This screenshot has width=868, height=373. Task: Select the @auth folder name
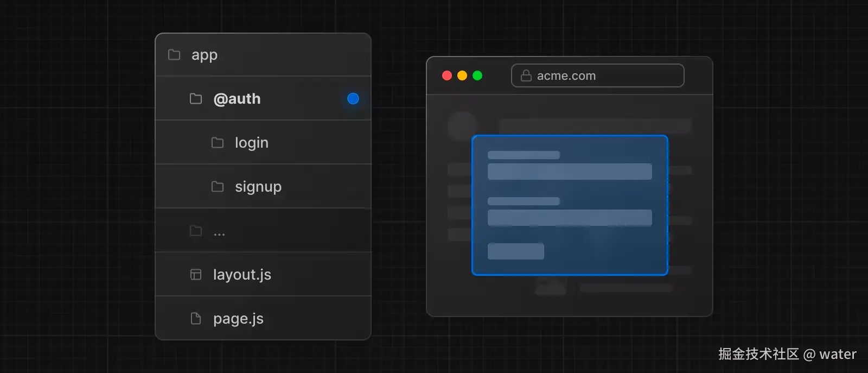pyautogui.click(x=237, y=99)
